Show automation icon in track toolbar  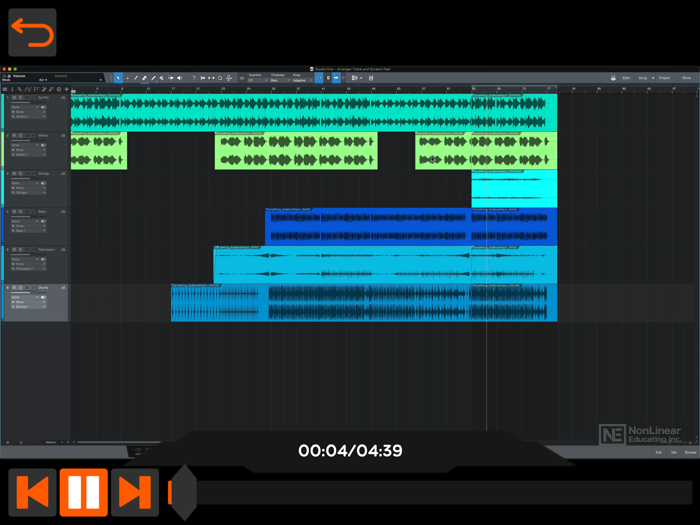tap(28, 89)
